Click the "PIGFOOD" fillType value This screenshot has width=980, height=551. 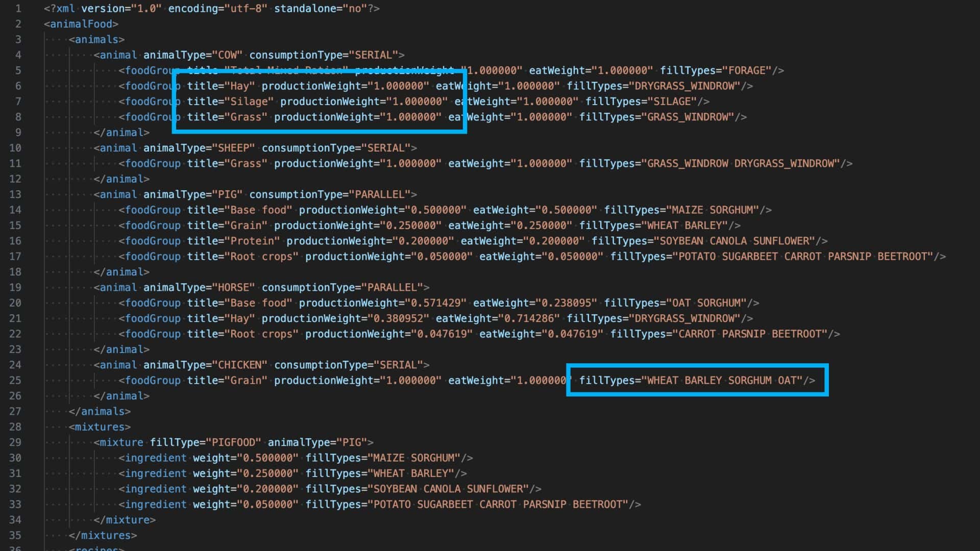coord(233,443)
